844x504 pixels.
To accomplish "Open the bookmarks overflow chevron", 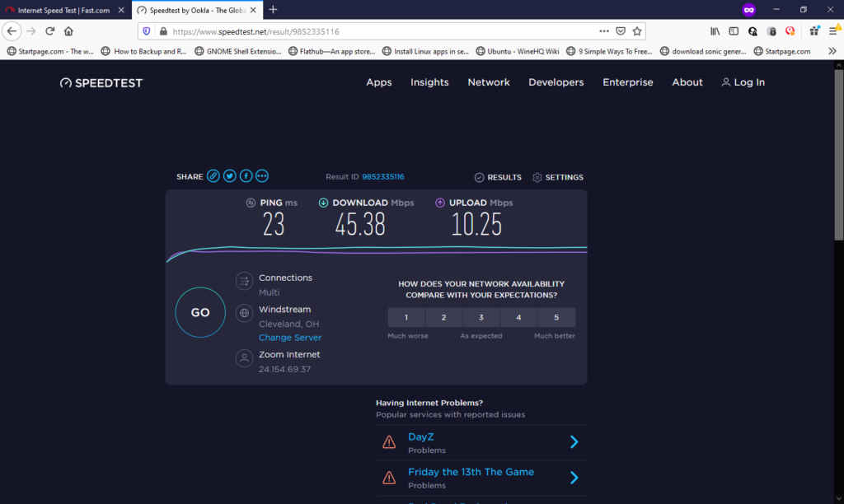I will click(x=832, y=50).
